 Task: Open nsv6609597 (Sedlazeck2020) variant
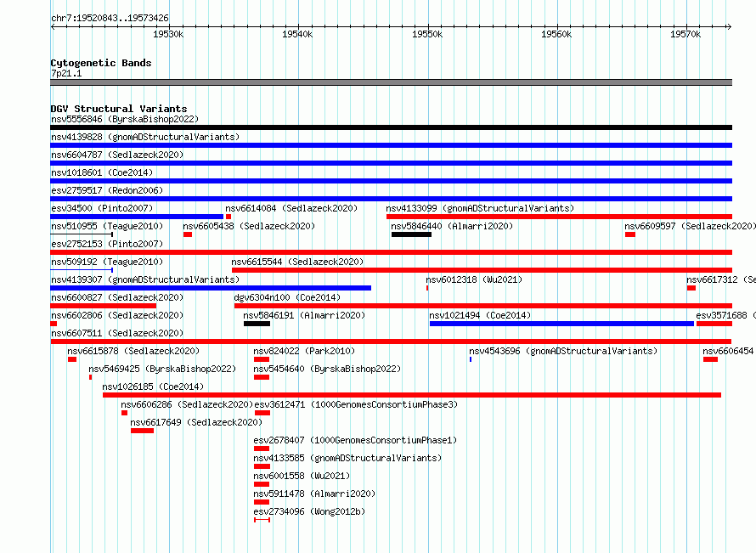(690, 226)
